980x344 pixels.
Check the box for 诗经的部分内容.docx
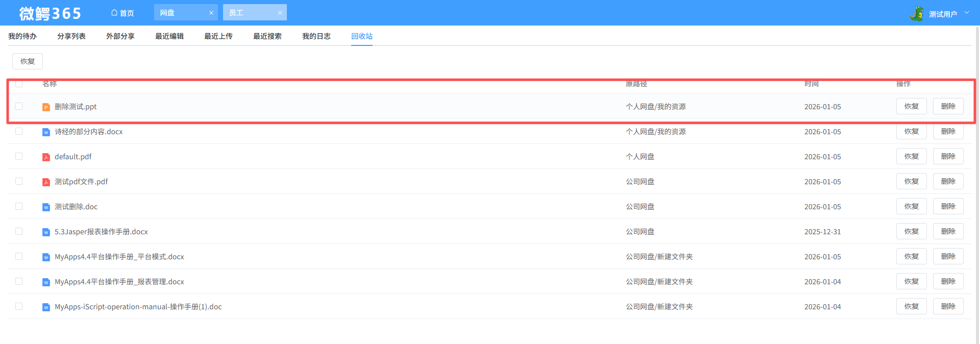[19, 131]
